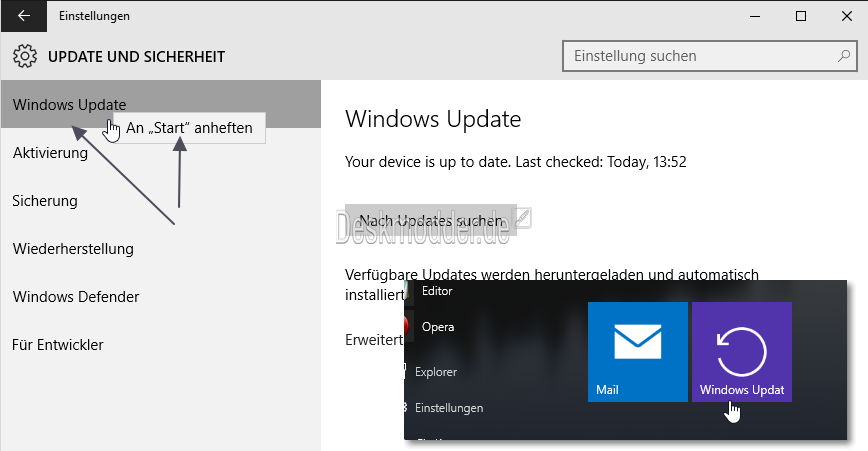Open Einstellungen from the start menu
The image size is (868, 451).
pyautogui.click(x=449, y=408)
